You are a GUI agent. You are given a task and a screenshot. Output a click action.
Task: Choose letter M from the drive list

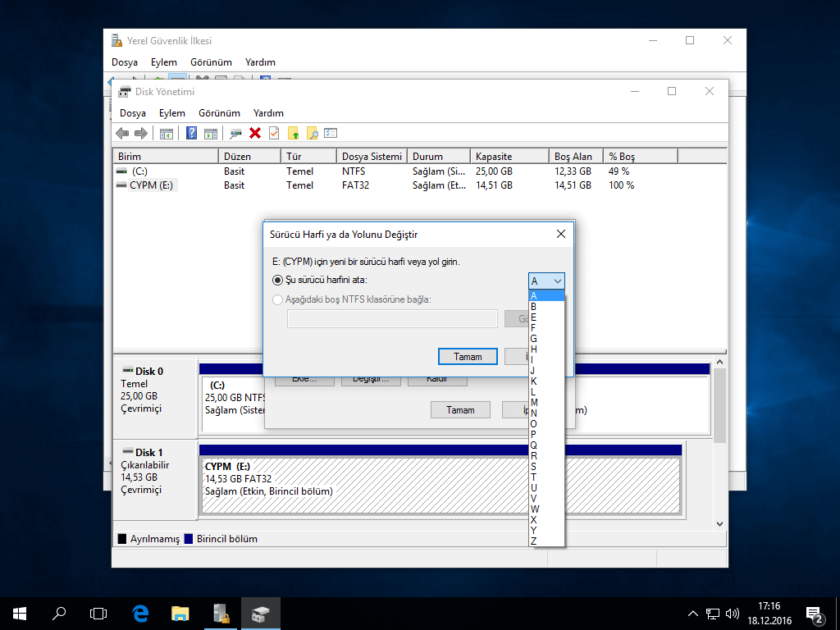534,402
